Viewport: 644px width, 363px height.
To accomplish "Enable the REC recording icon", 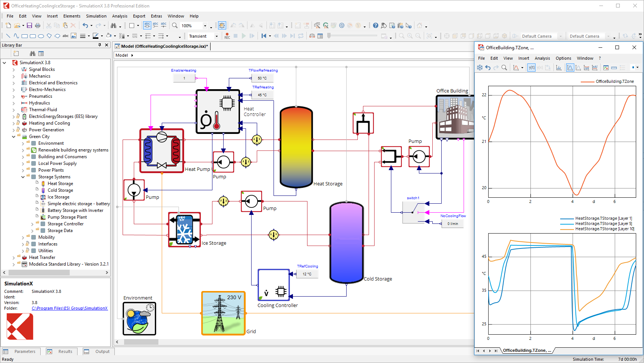I will (227, 36).
